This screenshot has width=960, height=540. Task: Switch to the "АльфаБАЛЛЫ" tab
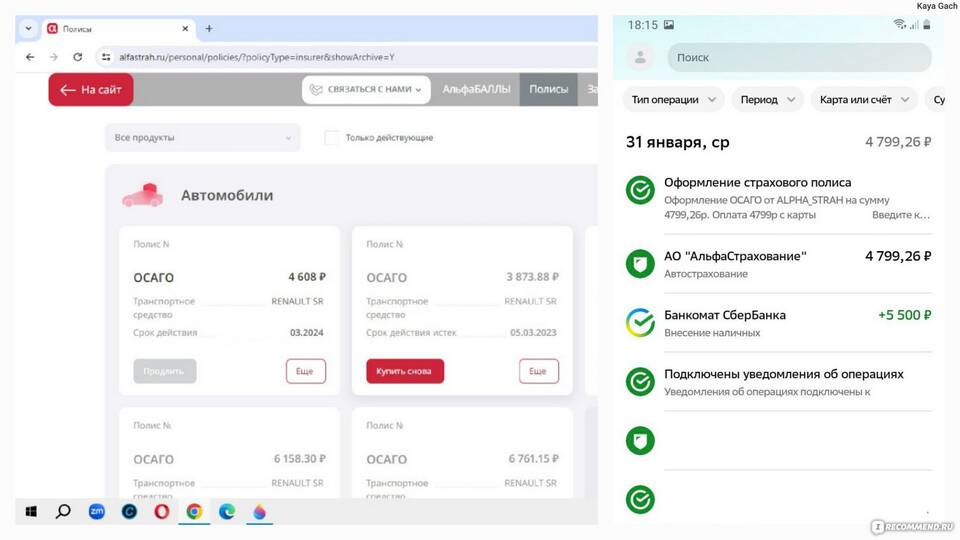476,89
